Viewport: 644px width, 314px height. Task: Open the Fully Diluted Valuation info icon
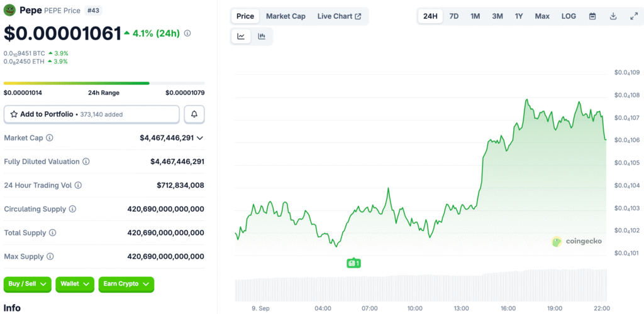click(x=86, y=161)
